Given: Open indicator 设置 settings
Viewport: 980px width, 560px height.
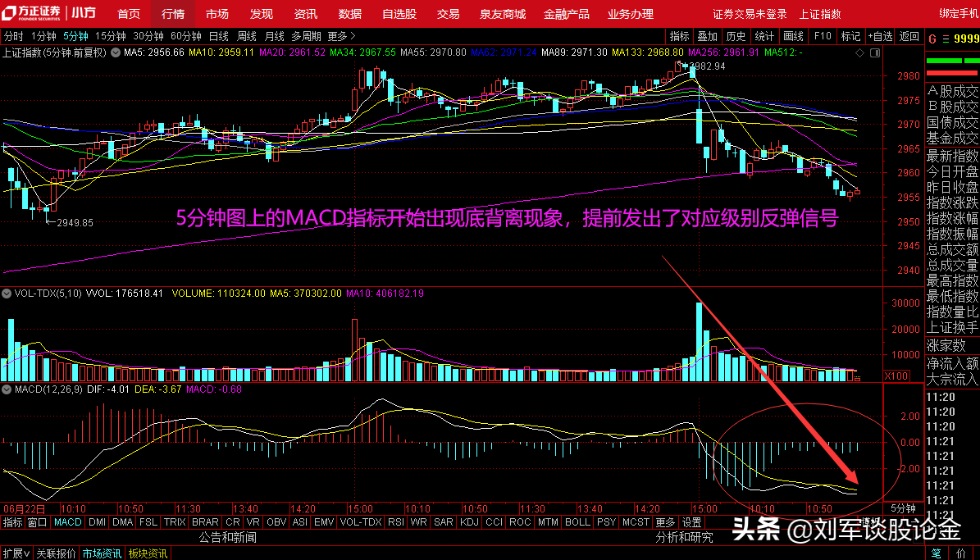Looking at the screenshot, I should tap(692, 522).
